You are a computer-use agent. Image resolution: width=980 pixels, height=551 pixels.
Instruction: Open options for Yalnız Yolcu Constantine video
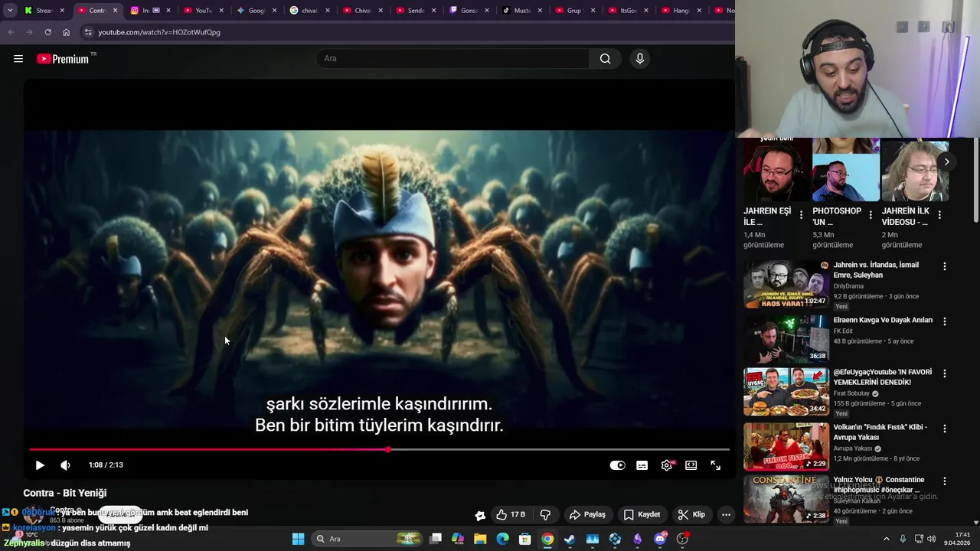click(944, 481)
